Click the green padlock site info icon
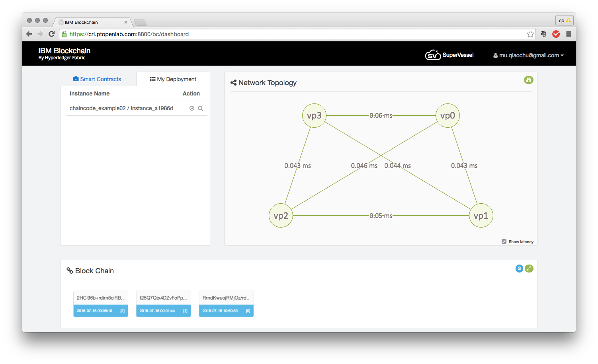The height and width of the screenshot is (364, 598). tap(64, 34)
